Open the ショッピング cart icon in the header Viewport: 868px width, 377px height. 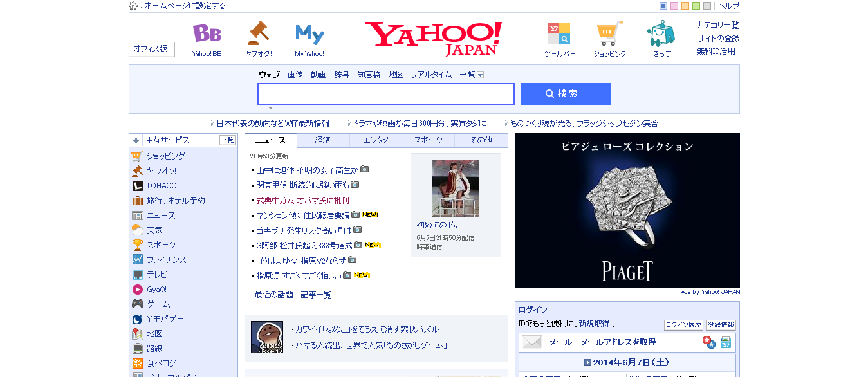609,33
